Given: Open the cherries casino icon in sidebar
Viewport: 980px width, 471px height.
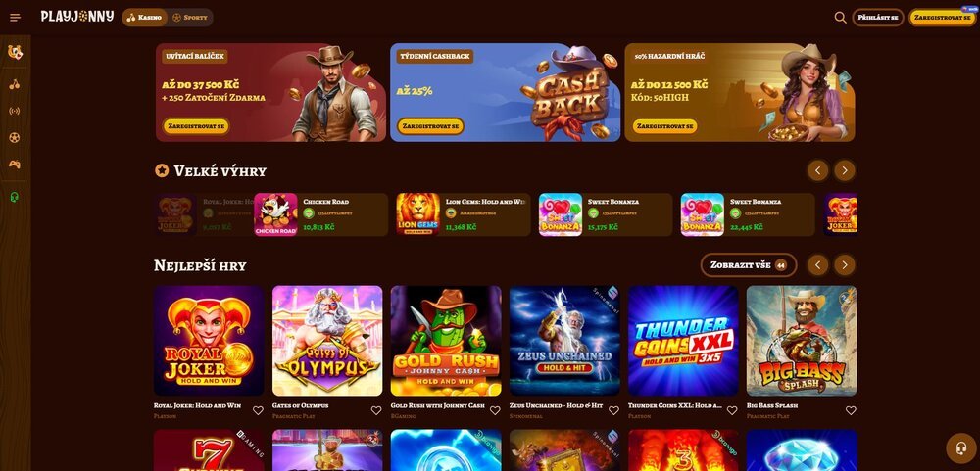Looking at the screenshot, I should tap(15, 84).
